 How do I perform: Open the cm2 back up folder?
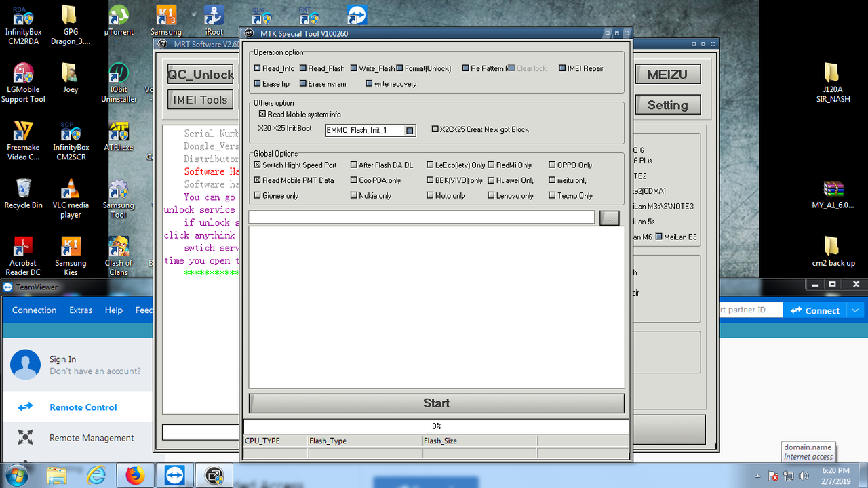pos(832,251)
